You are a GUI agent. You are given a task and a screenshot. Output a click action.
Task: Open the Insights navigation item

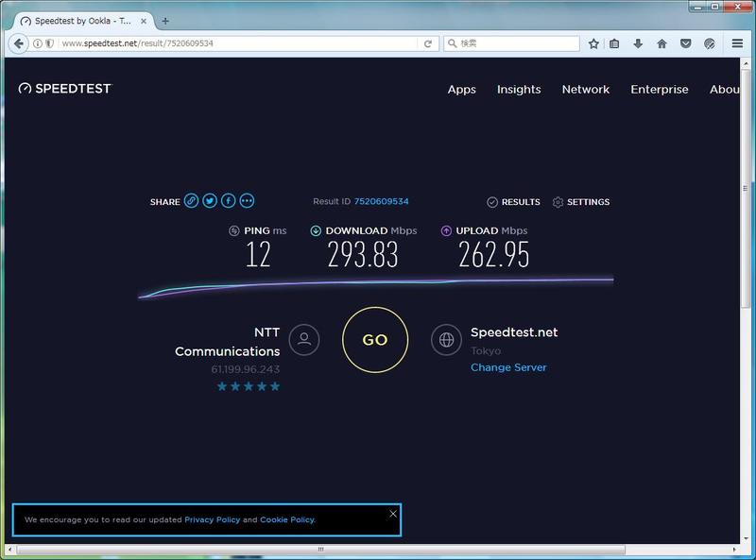[519, 89]
